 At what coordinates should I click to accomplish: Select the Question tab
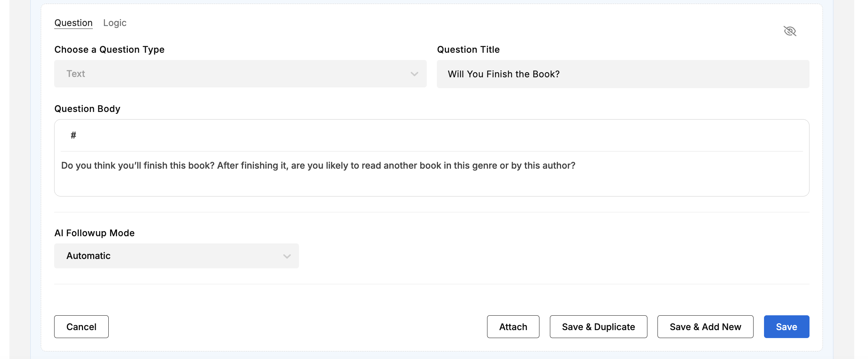point(73,23)
